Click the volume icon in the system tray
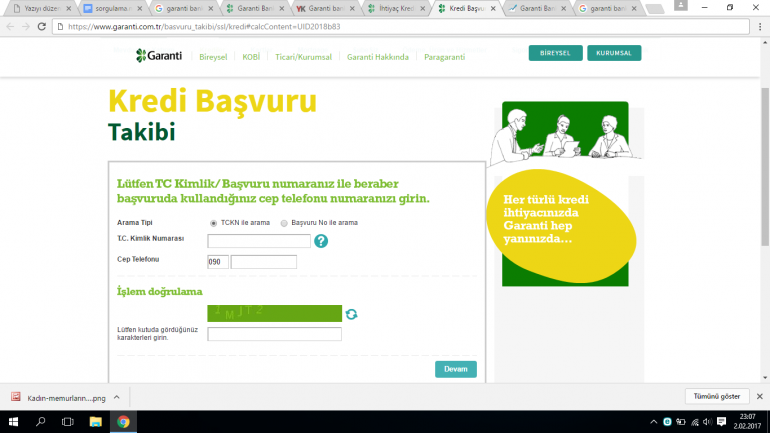Image resolution: width=770 pixels, height=433 pixels. click(708, 422)
